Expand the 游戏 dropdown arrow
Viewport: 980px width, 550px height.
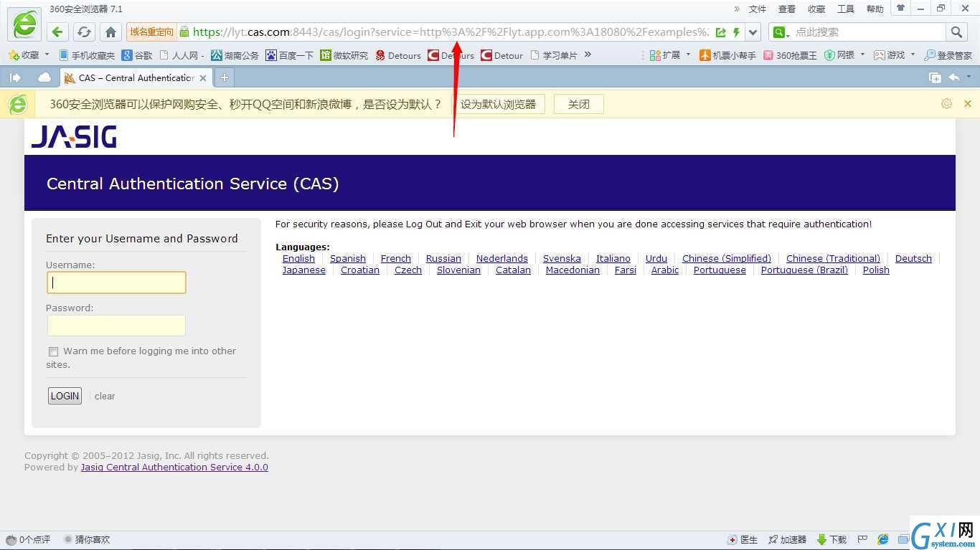[913, 54]
